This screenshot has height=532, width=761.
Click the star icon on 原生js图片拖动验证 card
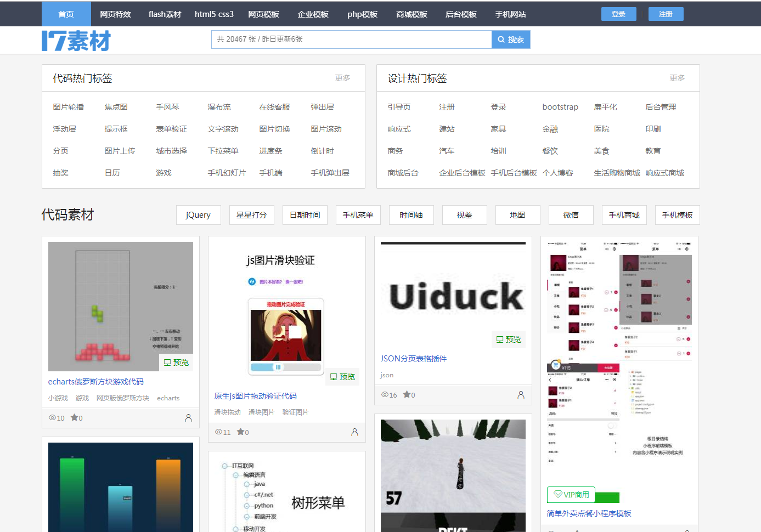point(240,432)
